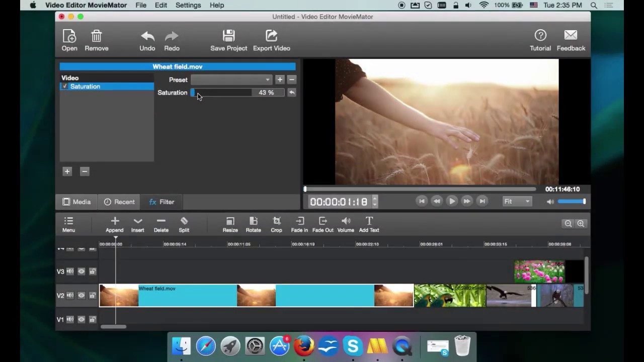644x362 pixels.
Task: Open the Preset dropdown
Action: point(231,79)
